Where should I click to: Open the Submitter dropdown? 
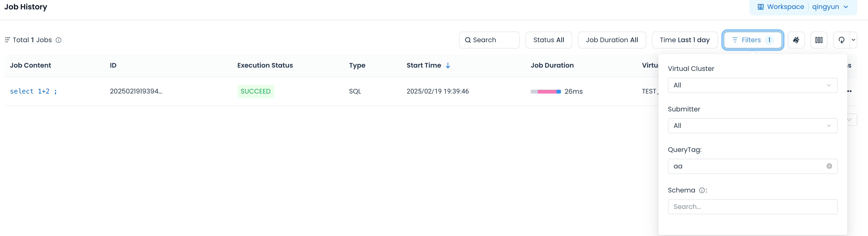coord(752,126)
